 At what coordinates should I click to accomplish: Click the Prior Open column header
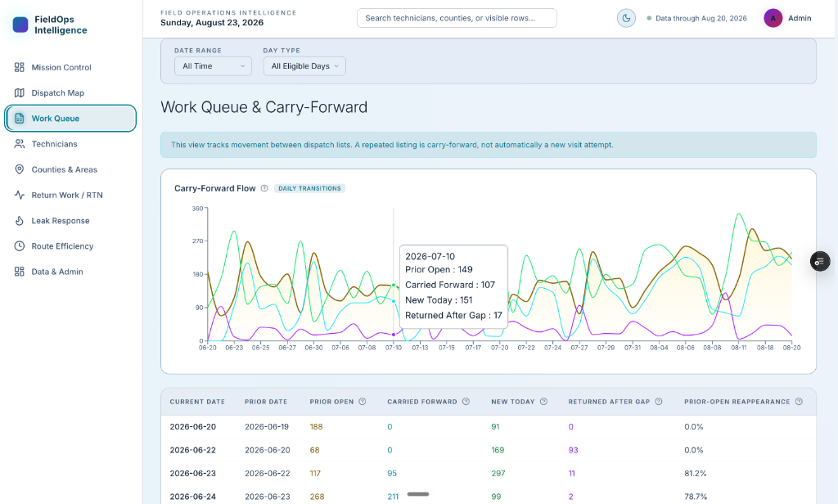pos(332,402)
